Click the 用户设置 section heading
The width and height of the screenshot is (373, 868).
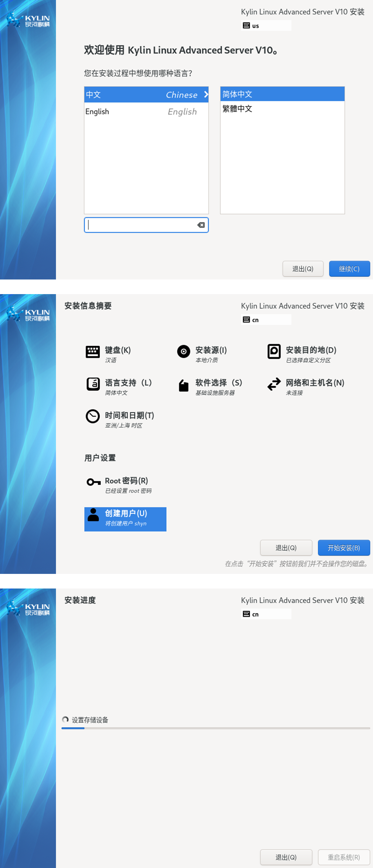tap(100, 458)
